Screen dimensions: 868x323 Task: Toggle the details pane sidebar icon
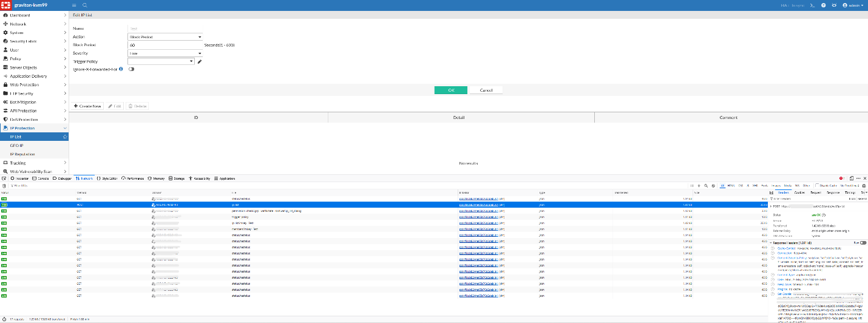pyautogui.click(x=771, y=192)
